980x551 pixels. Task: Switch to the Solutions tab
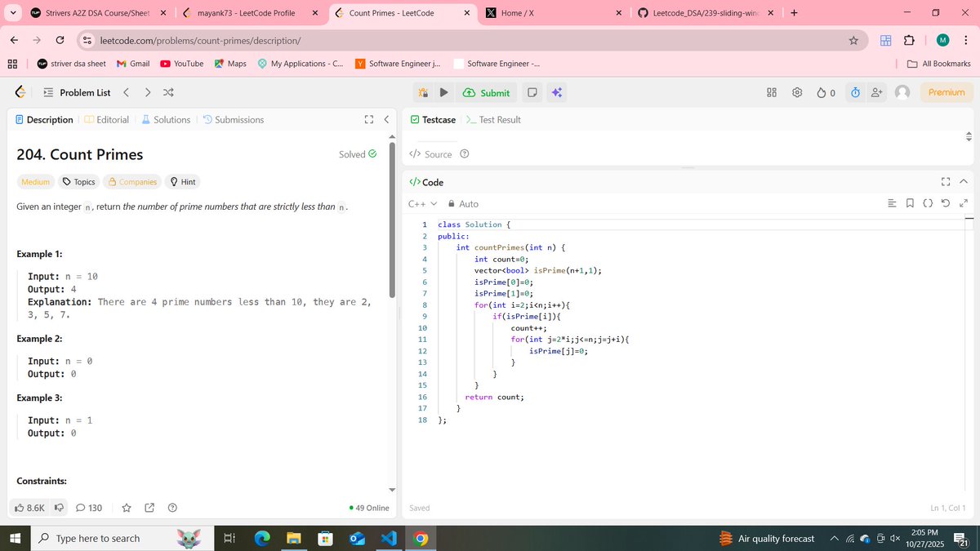(166, 120)
